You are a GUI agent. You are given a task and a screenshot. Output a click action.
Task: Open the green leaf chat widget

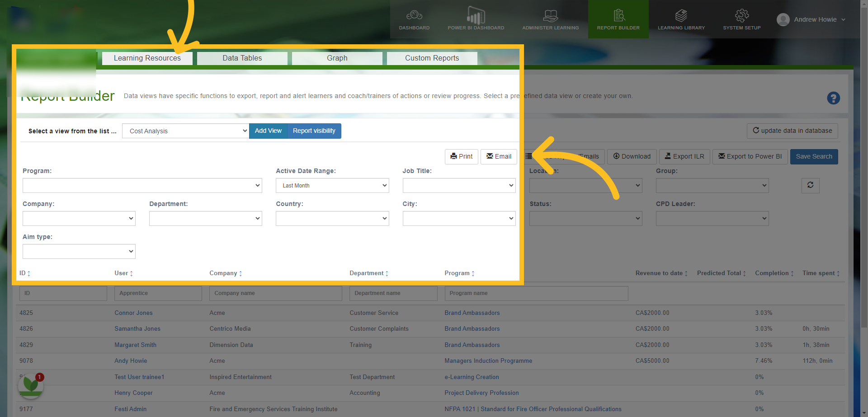(x=31, y=385)
